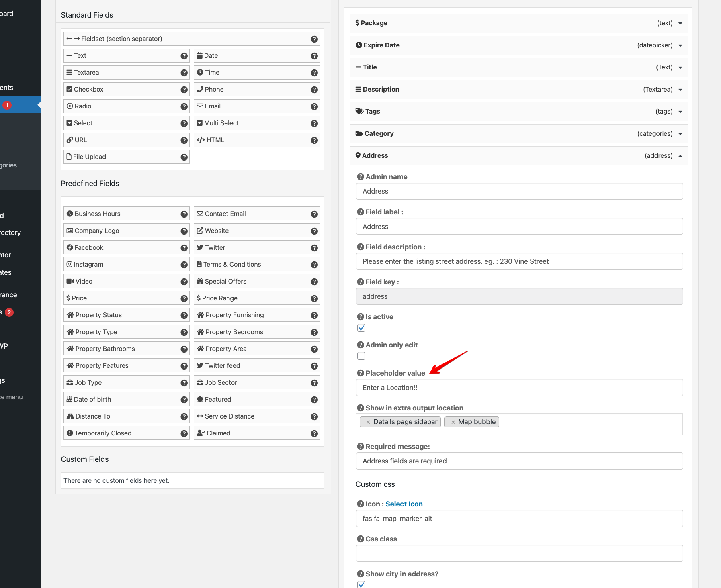Select the Twitter predefined field
Screen dimensions: 721x588
click(x=256, y=247)
